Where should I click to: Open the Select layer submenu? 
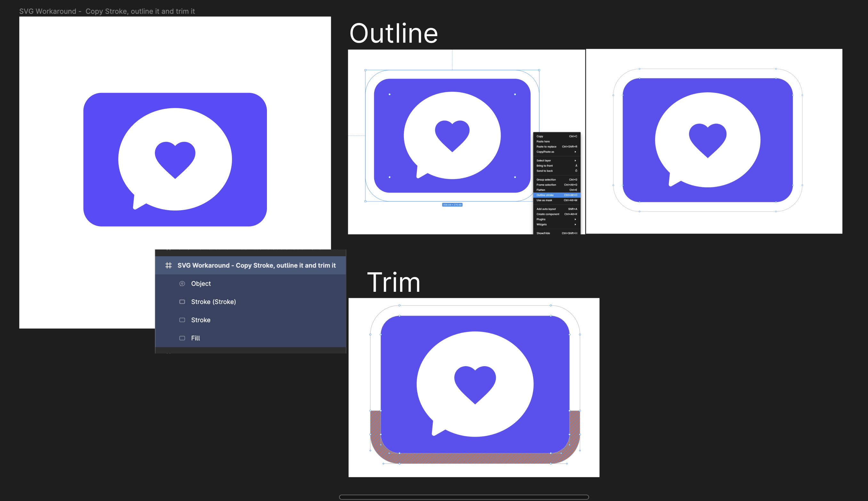557,161
